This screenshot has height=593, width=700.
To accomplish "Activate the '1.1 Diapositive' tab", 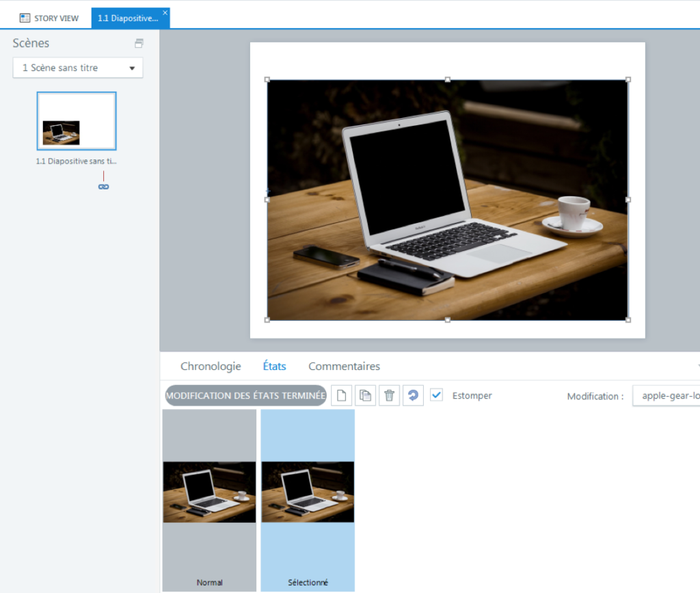I will (129, 17).
